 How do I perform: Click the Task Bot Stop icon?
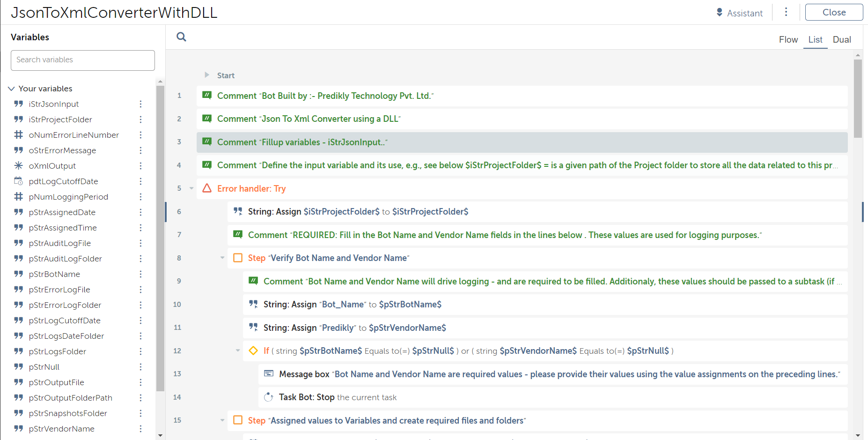pyautogui.click(x=269, y=397)
